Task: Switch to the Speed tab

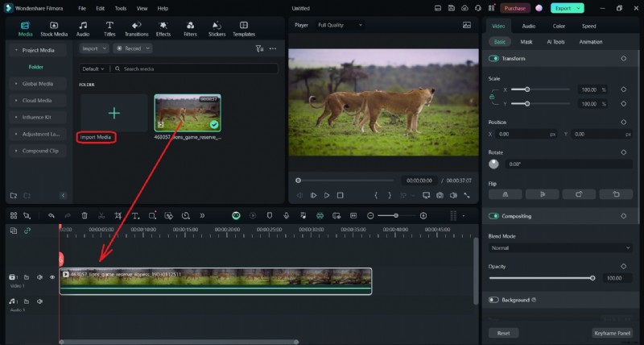Action: [x=588, y=26]
